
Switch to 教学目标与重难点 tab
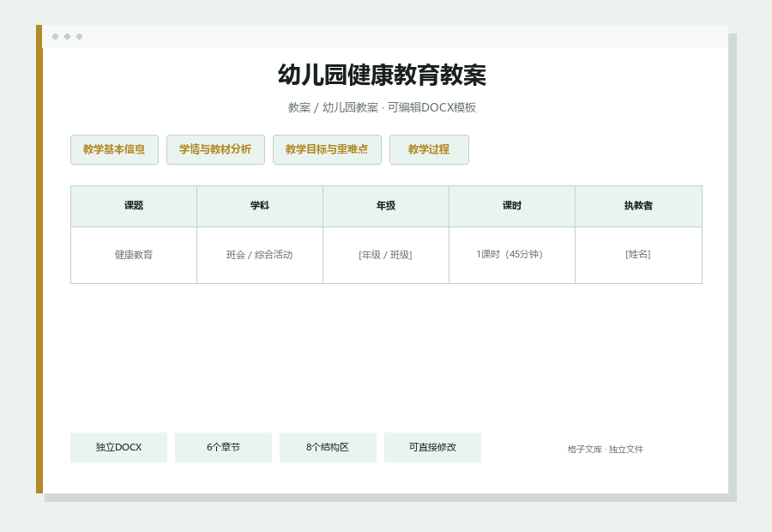click(327, 150)
